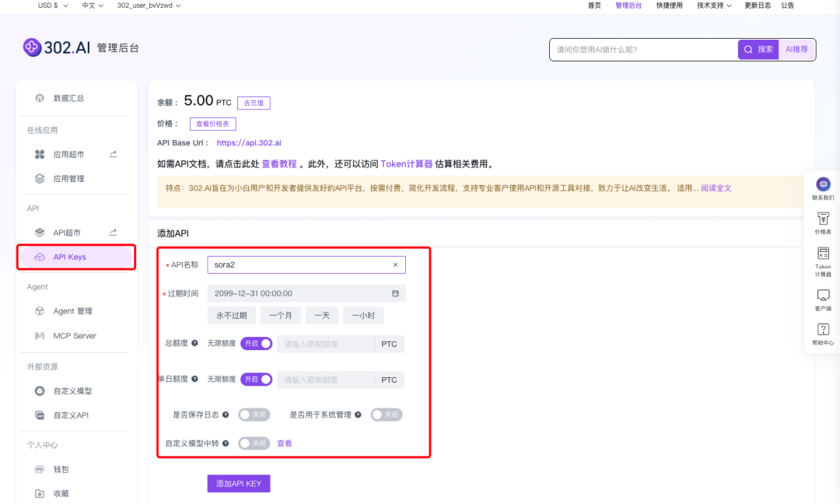Click the 钱包 wallet icon
The width and height of the screenshot is (840, 504).
40,469
